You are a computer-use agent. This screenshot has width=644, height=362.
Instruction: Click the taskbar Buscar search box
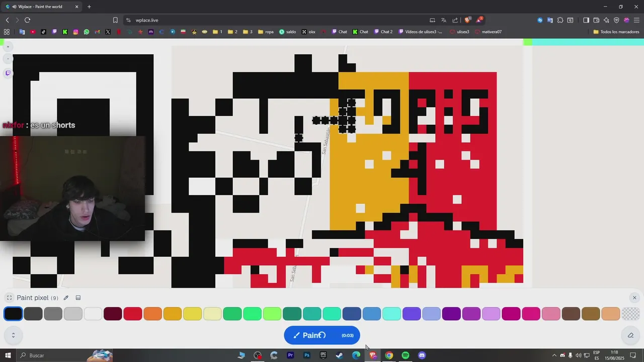tap(65, 355)
